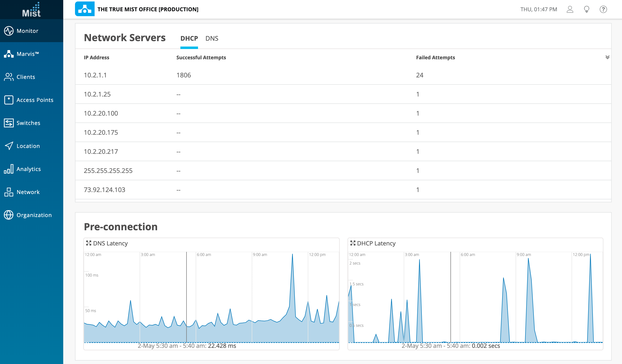Click the DNS latency peak near 12:00 pm
The width and height of the screenshot is (622, 364).
[x=292, y=255]
